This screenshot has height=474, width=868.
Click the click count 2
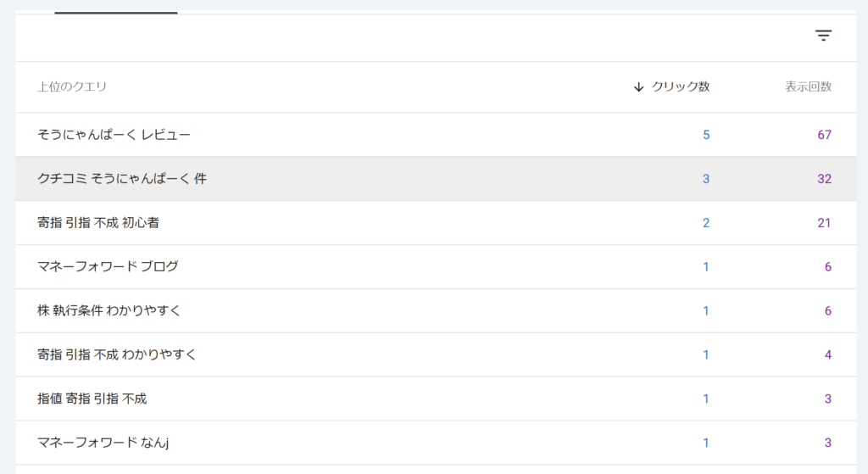pos(706,223)
